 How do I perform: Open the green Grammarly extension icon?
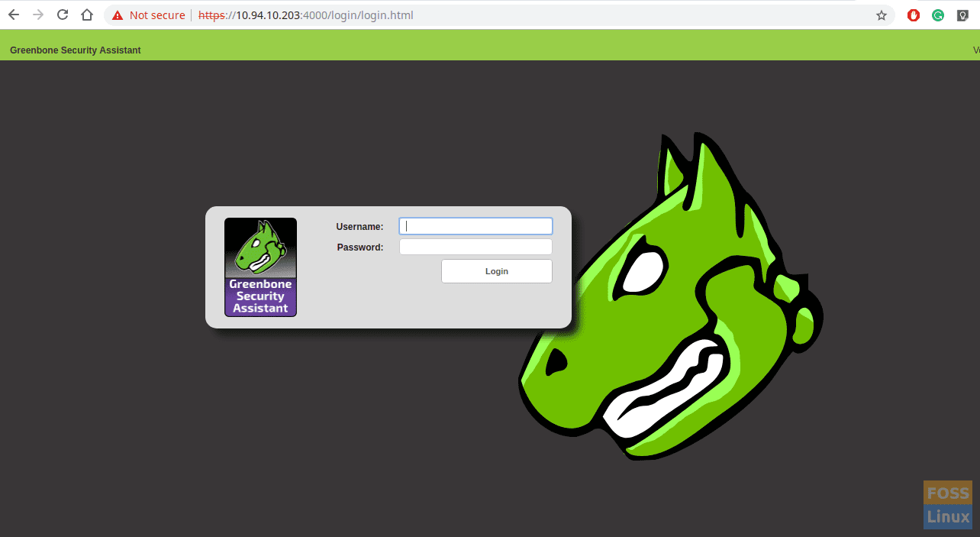pyautogui.click(x=938, y=15)
